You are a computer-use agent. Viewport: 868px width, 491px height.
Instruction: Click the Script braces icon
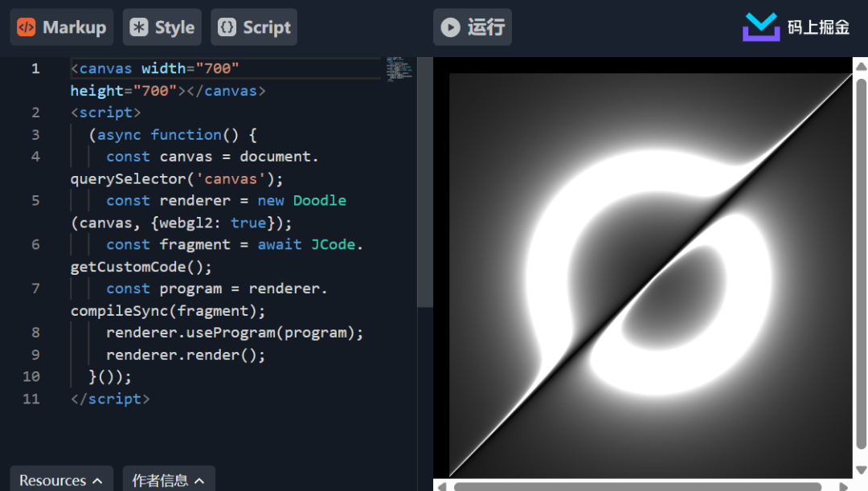(227, 27)
